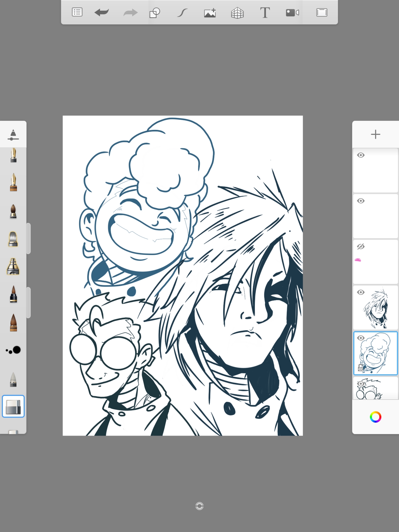Select the Text tool
399x532 pixels.
265,13
